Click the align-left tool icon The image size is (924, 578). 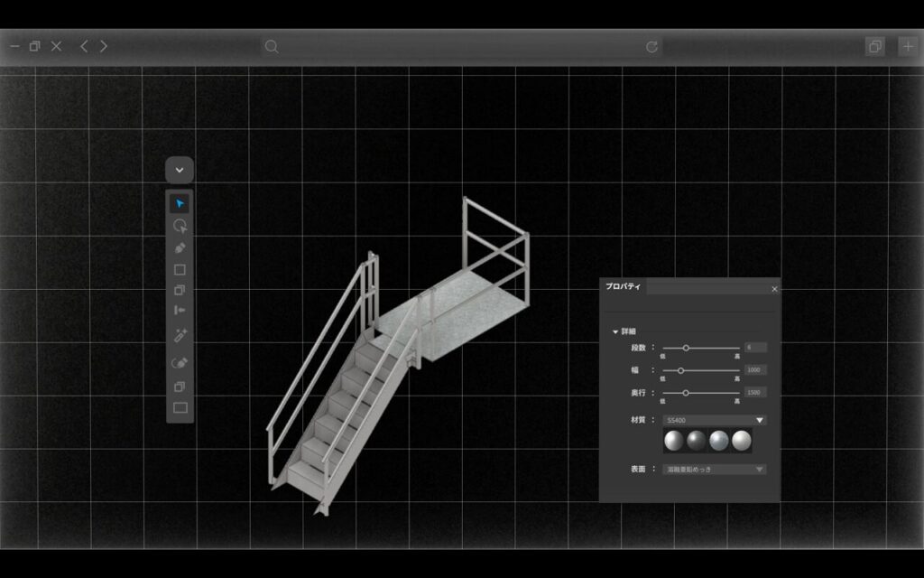point(180,311)
